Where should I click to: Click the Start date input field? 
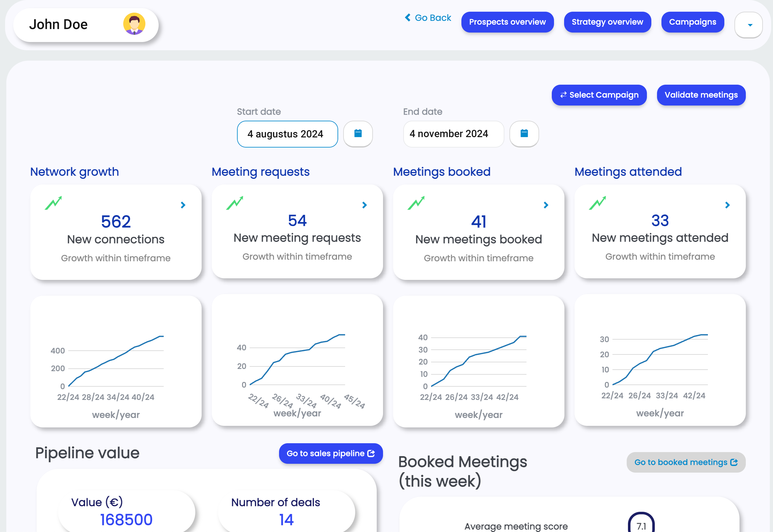click(x=287, y=134)
